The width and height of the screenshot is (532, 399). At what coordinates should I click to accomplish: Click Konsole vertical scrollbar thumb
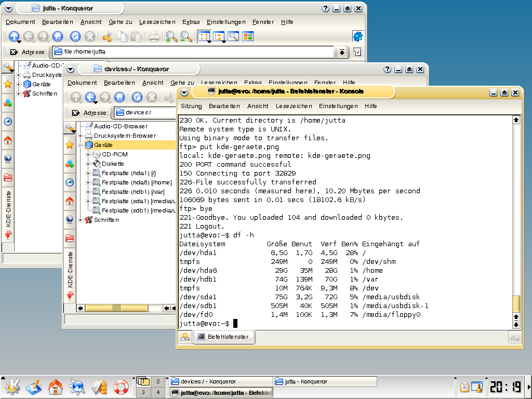point(516,304)
